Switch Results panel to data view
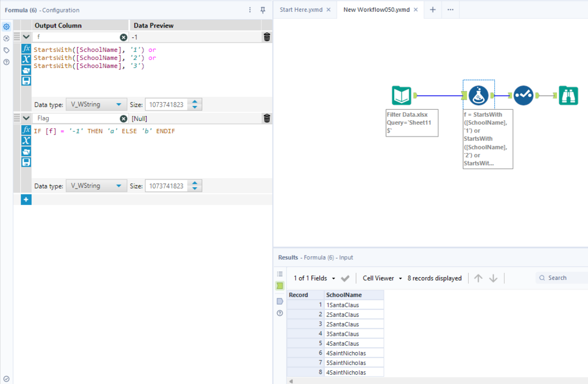 point(279,286)
